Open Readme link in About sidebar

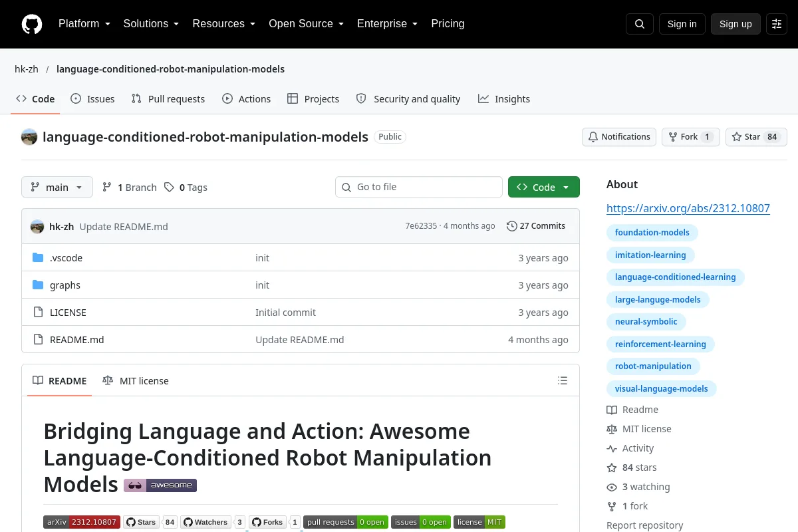[632, 410]
